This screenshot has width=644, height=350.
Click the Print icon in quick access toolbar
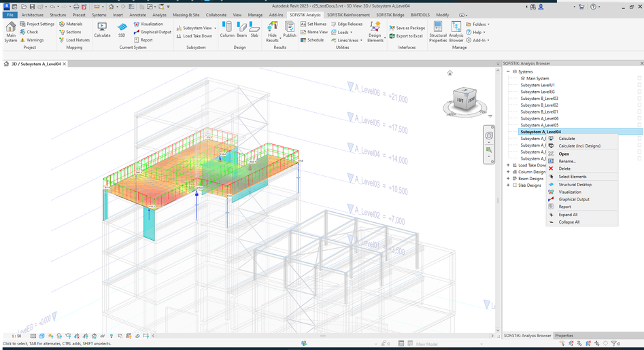pyautogui.click(x=76, y=7)
